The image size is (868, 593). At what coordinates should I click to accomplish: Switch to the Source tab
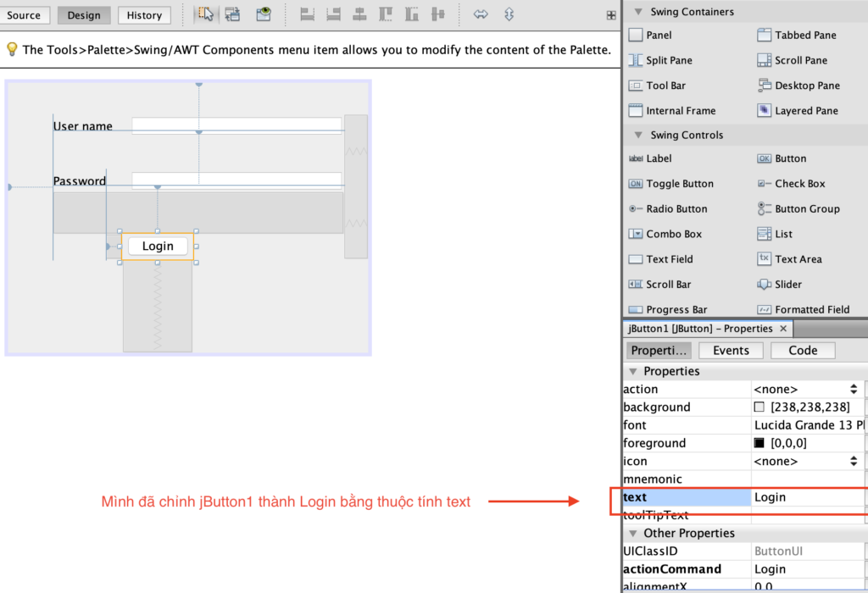(25, 14)
